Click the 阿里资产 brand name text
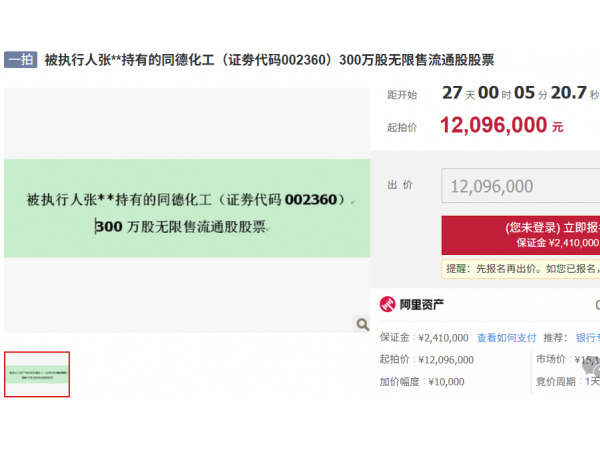 click(x=422, y=305)
